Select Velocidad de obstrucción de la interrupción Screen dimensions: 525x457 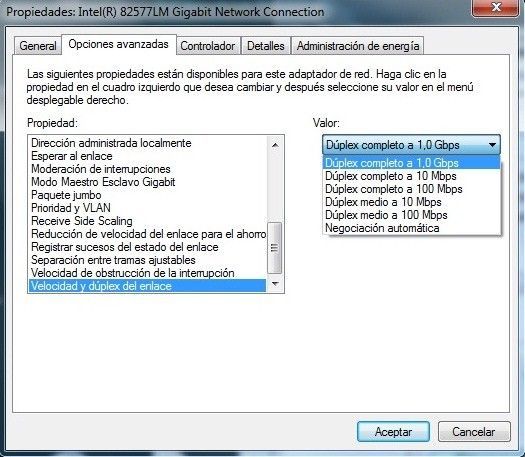tap(147, 273)
